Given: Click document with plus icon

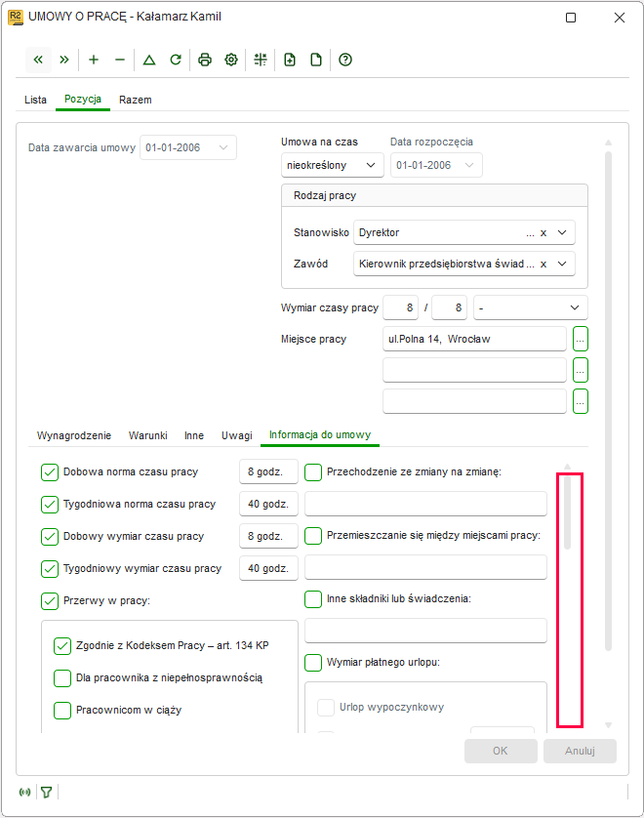Looking at the screenshot, I should (x=290, y=60).
